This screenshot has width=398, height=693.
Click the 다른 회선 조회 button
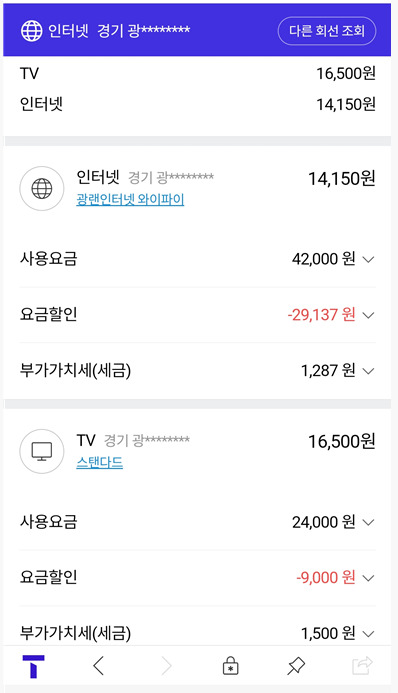[327, 31]
